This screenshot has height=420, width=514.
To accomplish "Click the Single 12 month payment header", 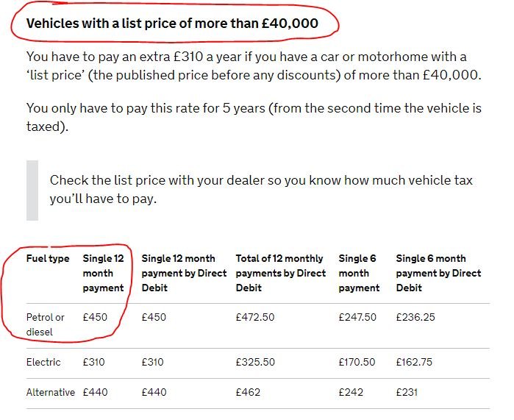I will (103, 273).
